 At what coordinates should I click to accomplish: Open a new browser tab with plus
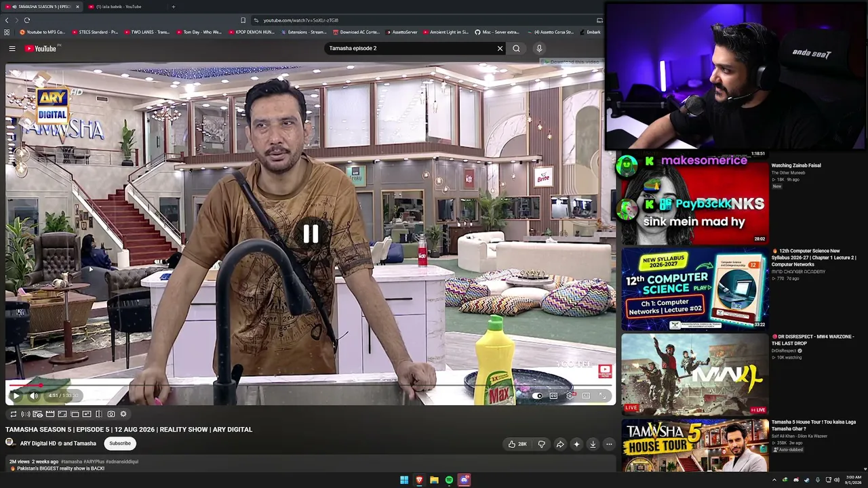pyautogui.click(x=173, y=7)
